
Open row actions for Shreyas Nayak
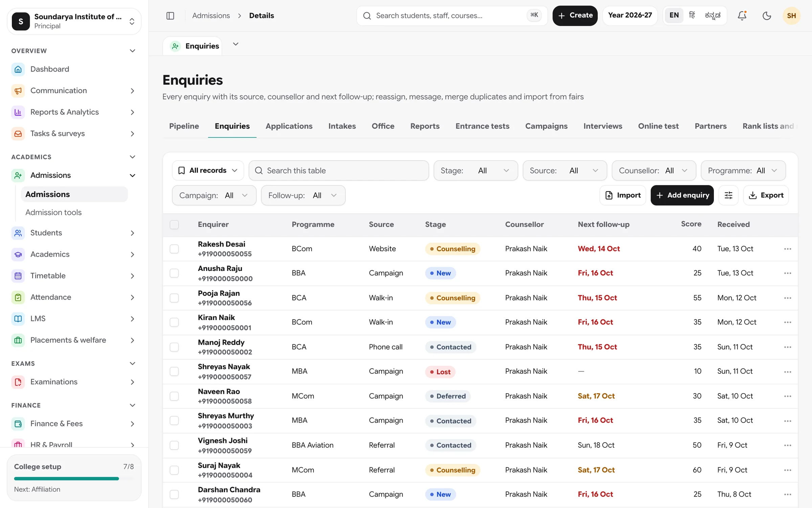pyautogui.click(x=787, y=372)
